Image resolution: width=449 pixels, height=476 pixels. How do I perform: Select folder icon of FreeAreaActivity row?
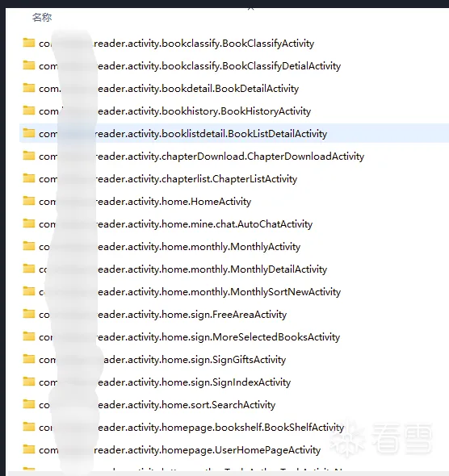pos(29,314)
